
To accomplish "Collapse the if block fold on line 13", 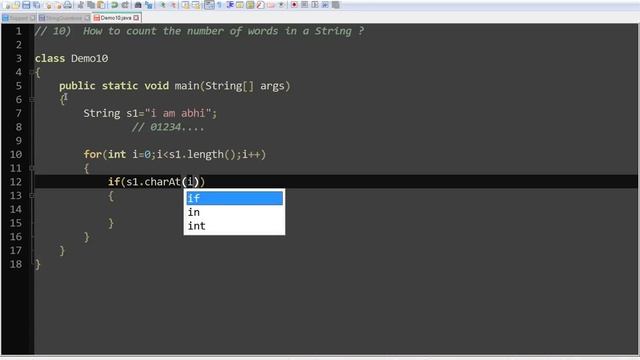I will (x=32, y=196).
